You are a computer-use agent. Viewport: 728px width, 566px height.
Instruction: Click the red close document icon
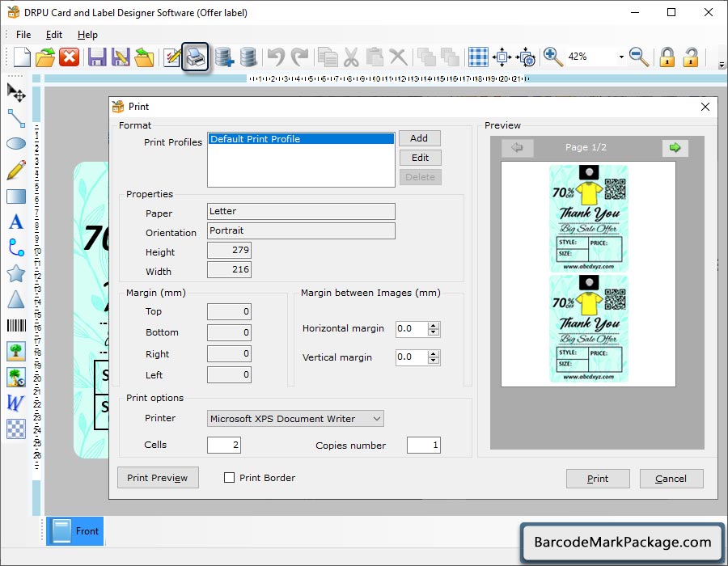click(x=70, y=57)
